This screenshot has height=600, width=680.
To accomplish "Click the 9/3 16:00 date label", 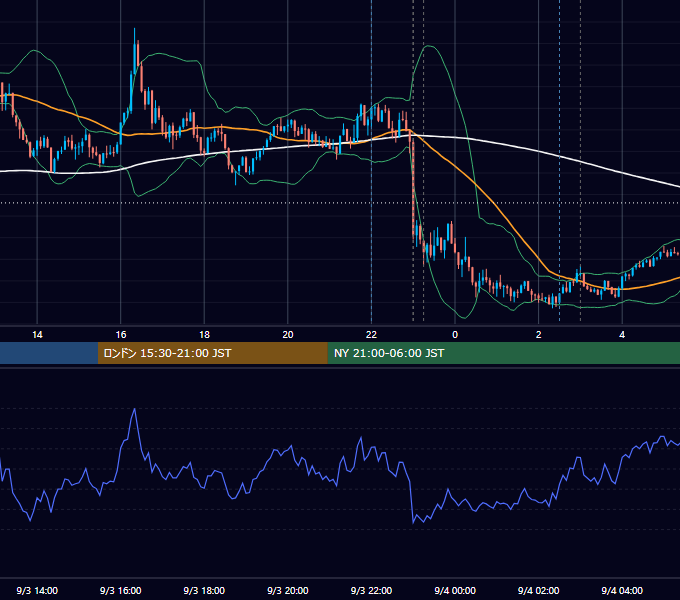I will coord(121,590).
